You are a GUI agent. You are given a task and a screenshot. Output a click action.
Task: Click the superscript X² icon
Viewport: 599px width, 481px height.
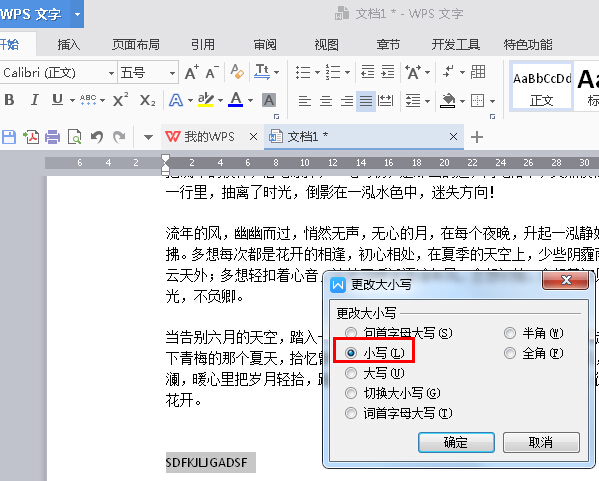point(121,100)
